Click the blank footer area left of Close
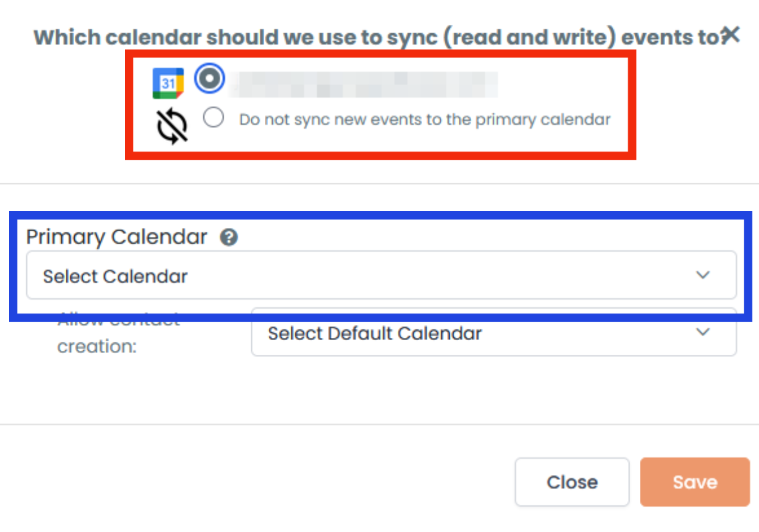 coord(253,481)
